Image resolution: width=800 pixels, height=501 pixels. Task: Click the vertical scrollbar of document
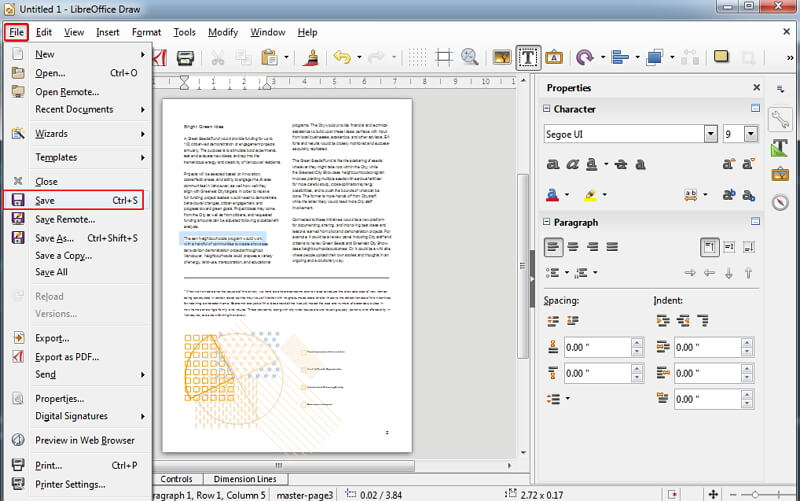[x=522, y=265]
